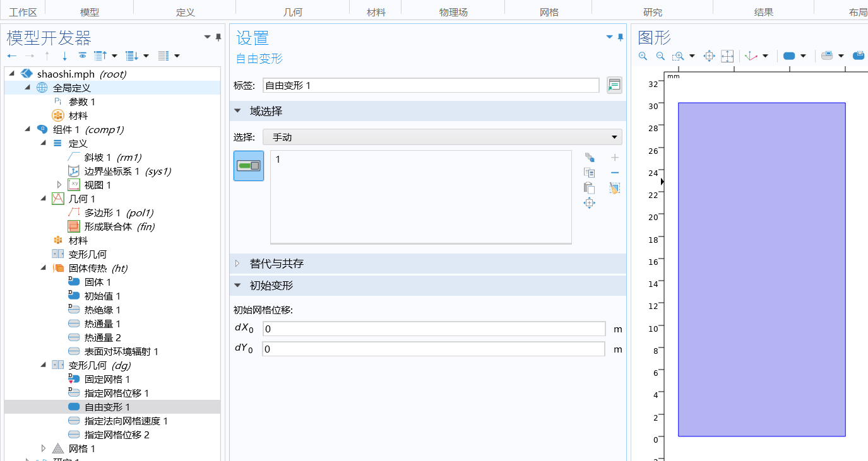868x461 pixels.
Task: Open the 研究 ribbon tab
Action: tap(653, 12)
